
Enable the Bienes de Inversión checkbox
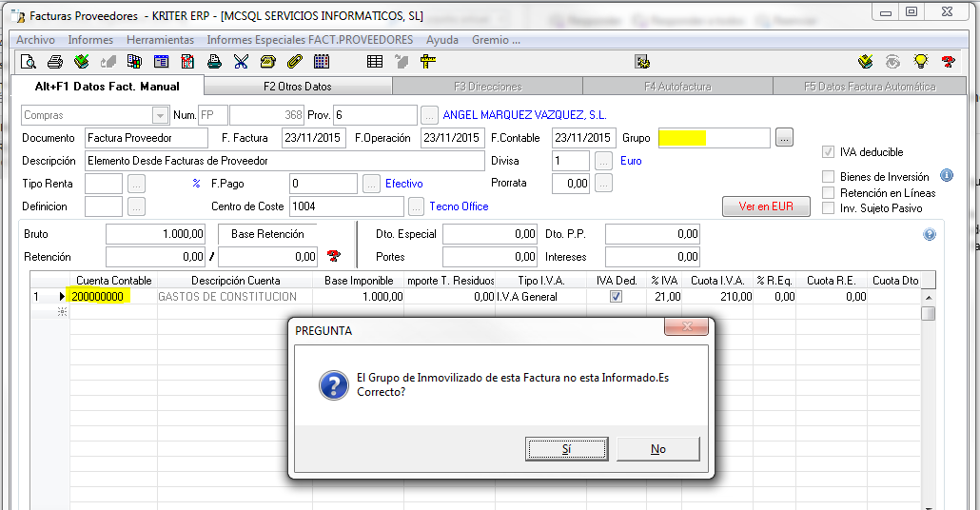[829, 177]
